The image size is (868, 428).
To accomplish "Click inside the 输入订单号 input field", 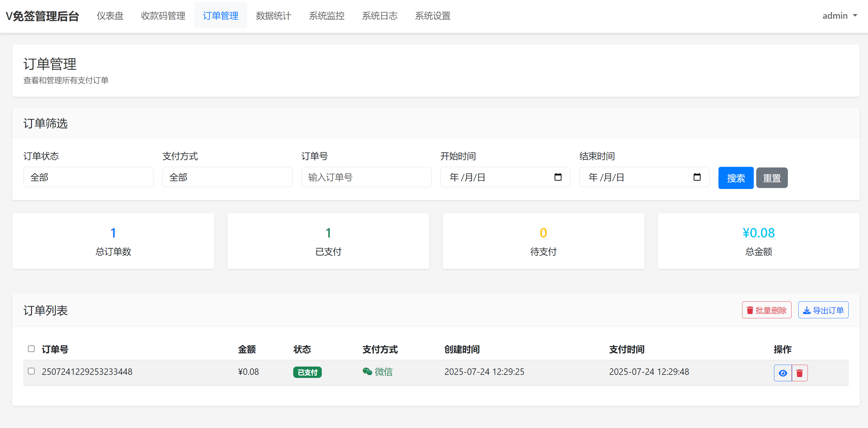I will [x=366, y=177].
